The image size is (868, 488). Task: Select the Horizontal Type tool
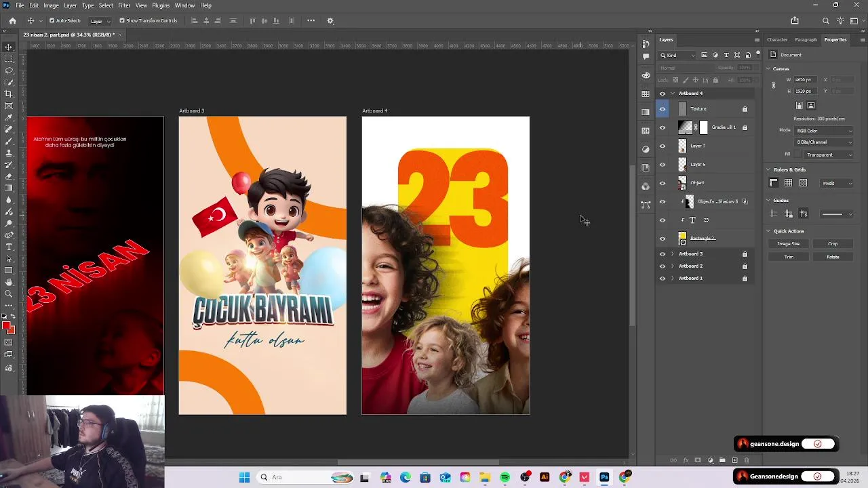point(9,247)
